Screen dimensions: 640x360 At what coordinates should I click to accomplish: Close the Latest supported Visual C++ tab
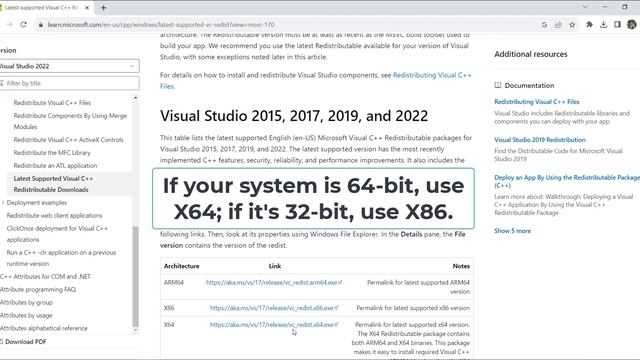87,7
